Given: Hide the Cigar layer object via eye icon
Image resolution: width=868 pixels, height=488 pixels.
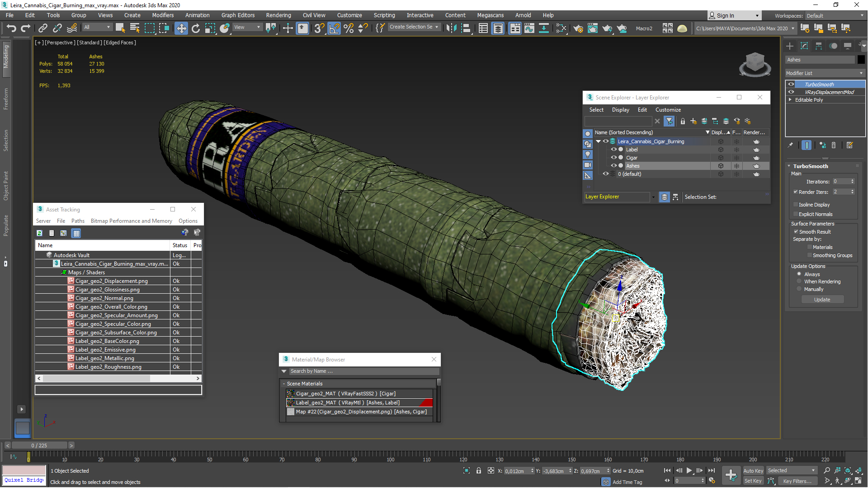Looking at the screenshot, I should pyautogui.click(x=613, y=158).
